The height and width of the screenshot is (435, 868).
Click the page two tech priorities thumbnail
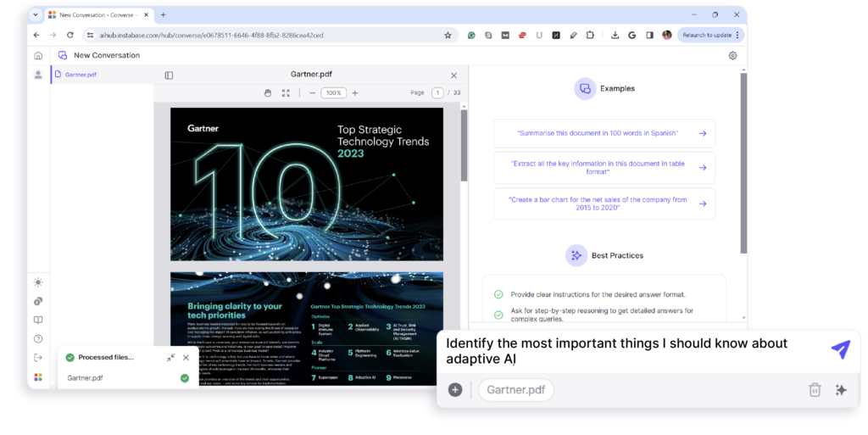pyautogui.click(x=307, y=329)
